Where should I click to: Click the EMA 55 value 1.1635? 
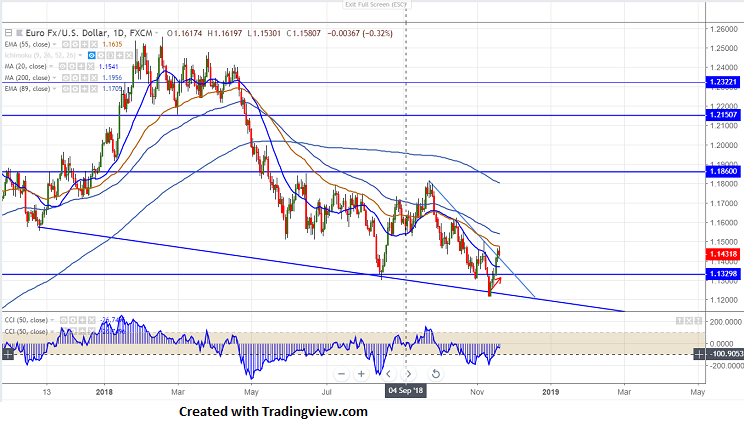coord(112,45)
